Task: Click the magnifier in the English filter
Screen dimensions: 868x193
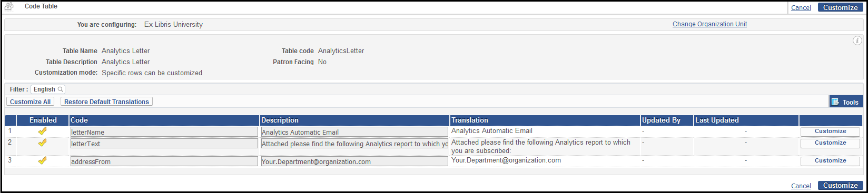Action: pyautogui.click(x=61, y=89)
